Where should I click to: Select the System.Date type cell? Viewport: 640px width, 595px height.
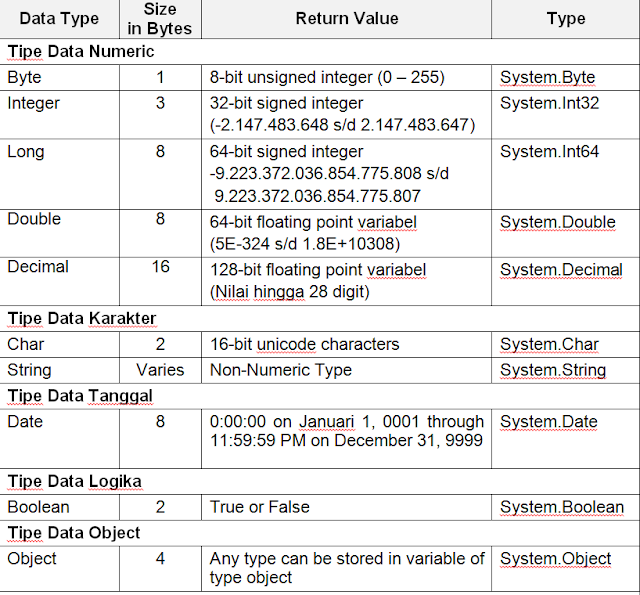coord(565,439)
